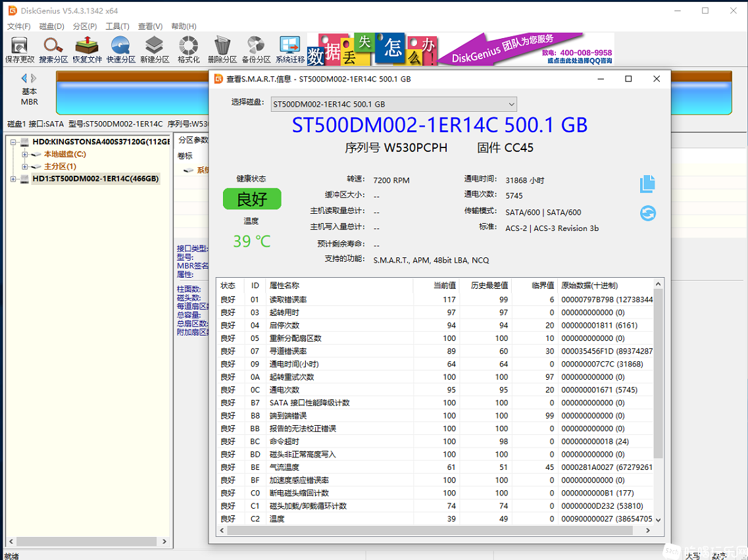Select the 通电时间(小时) attribute row
Viewport: 748px width, 560px height.
435,364
